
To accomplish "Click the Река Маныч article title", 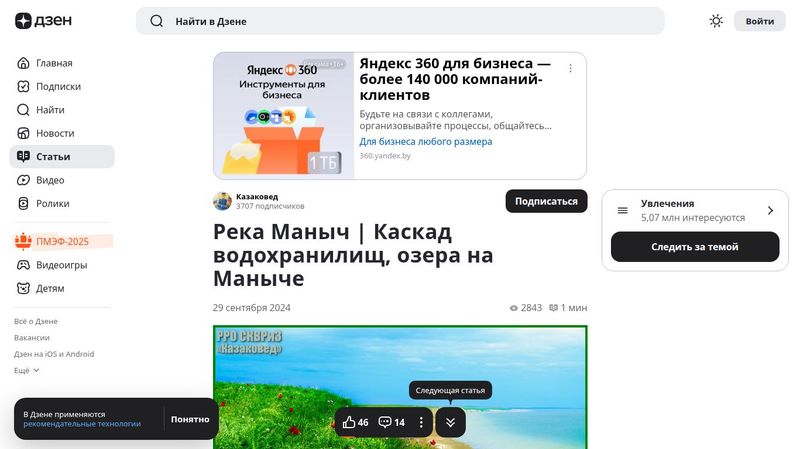I will pyautogui.click(x=353, y=255).
